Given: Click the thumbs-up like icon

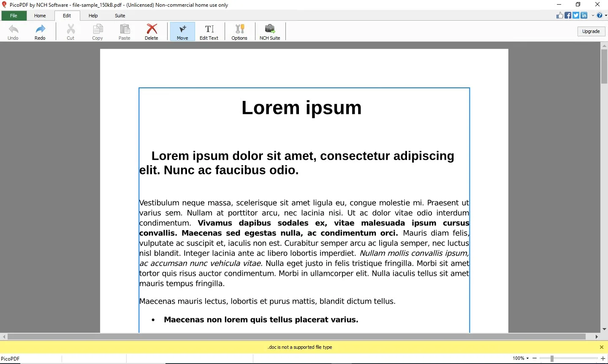Looking at the screenshot, I should tap(560, 15).
